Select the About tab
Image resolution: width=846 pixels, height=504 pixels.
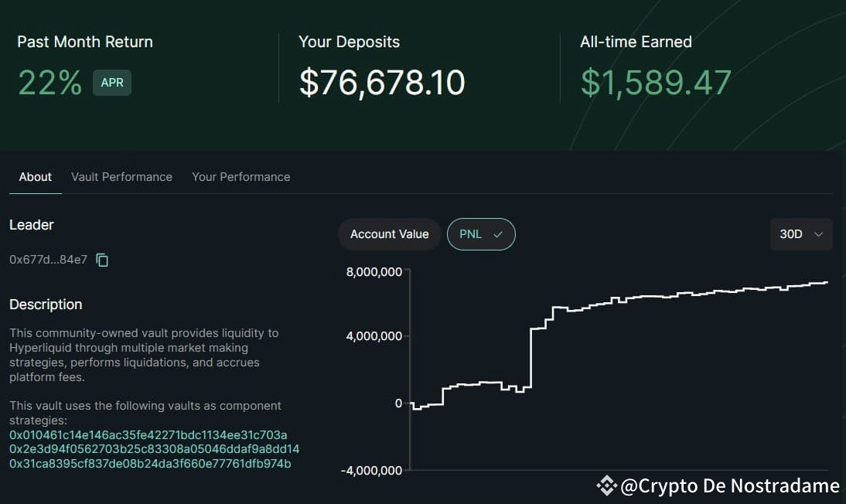pos(35,176)
